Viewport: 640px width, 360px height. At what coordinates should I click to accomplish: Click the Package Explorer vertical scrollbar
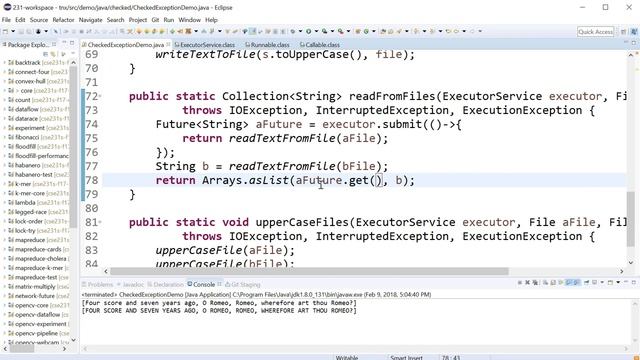73,147
